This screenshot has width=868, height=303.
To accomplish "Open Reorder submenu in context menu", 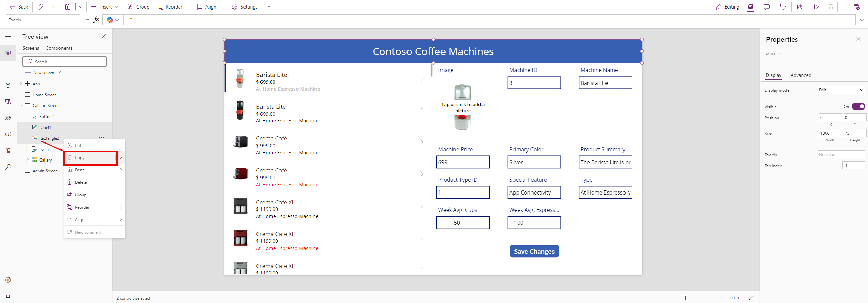I will [x=94, y=207].
